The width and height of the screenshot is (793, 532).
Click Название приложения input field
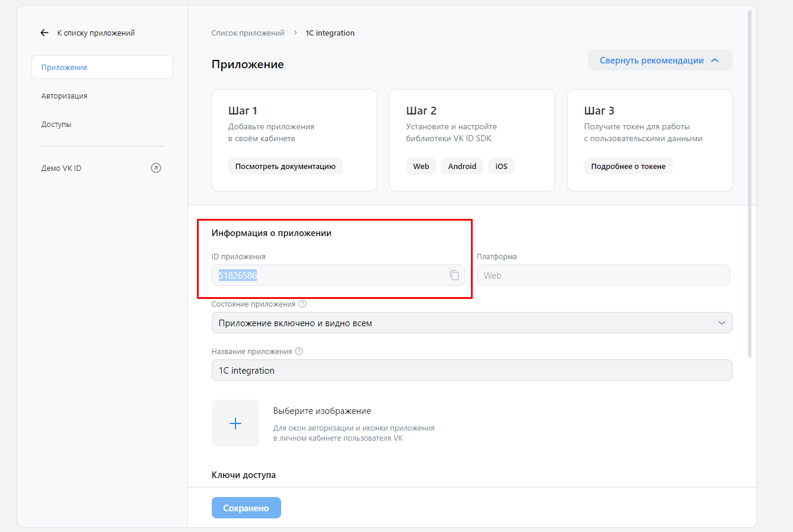[x=472, y=370]
